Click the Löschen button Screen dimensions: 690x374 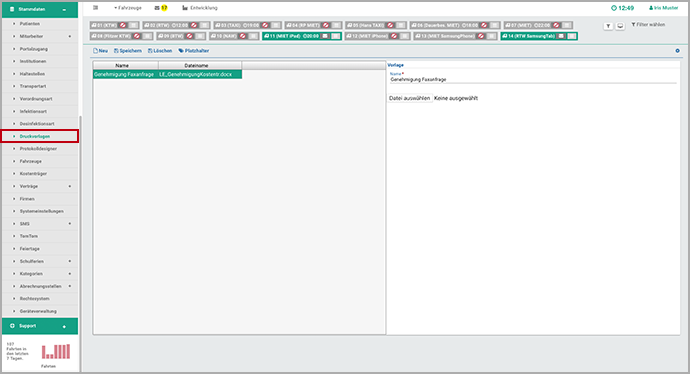(x=160, y=51)
